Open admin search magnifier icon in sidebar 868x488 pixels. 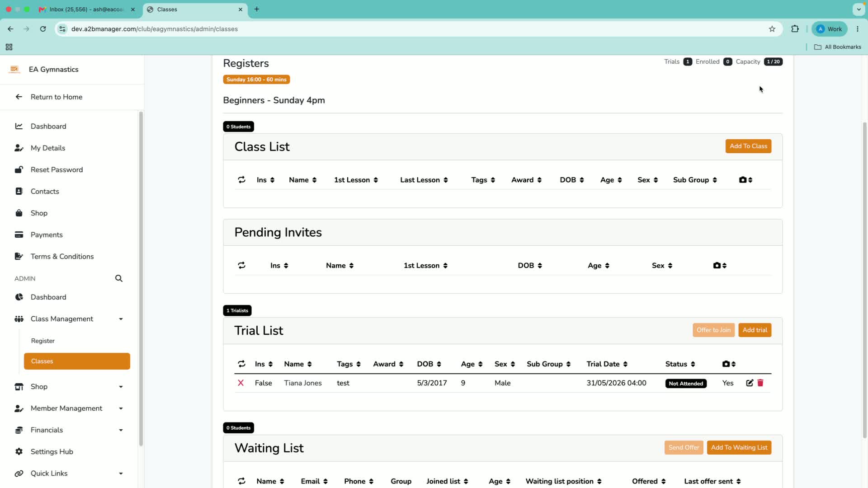(x=119, y=278)
